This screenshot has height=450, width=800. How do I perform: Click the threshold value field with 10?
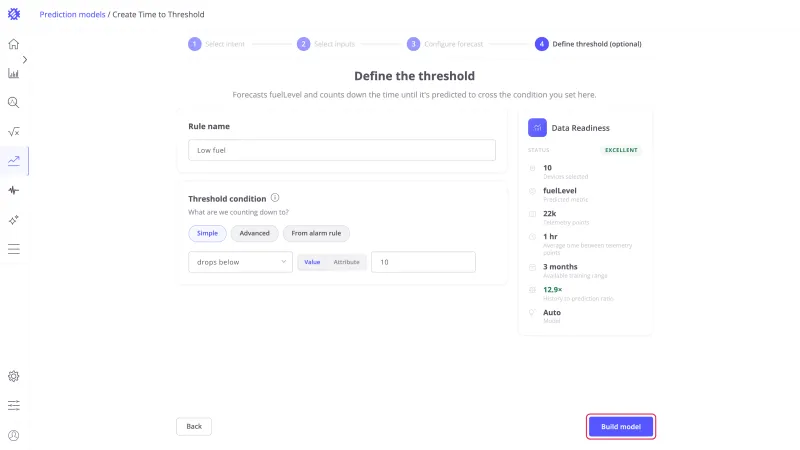click(423, 262)
